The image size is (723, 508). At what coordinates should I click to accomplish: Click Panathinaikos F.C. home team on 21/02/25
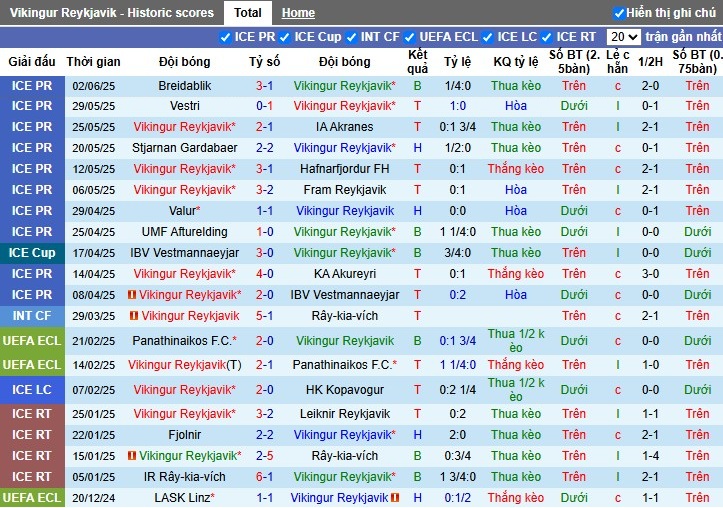184,341
